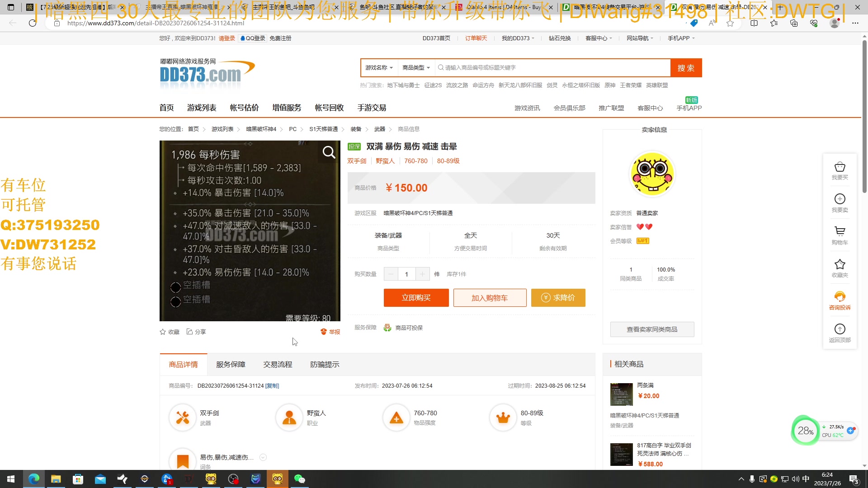Click the magnifier zoom icon on product image
Viewport: 868px width, 488px height.
tap(328, 152)
